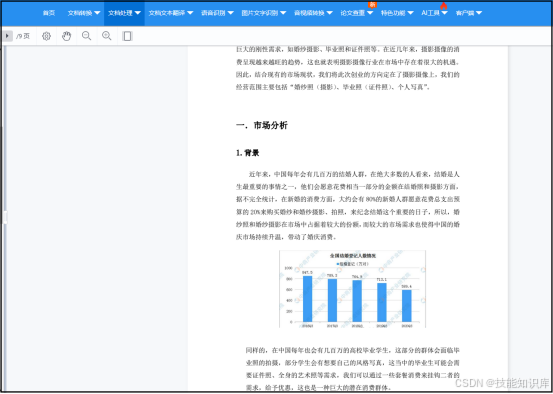Image resolution: width=553 pixels, height=394 pixels.
Task: Toggle the page layout view icon
Action: (x=127, y=36)
